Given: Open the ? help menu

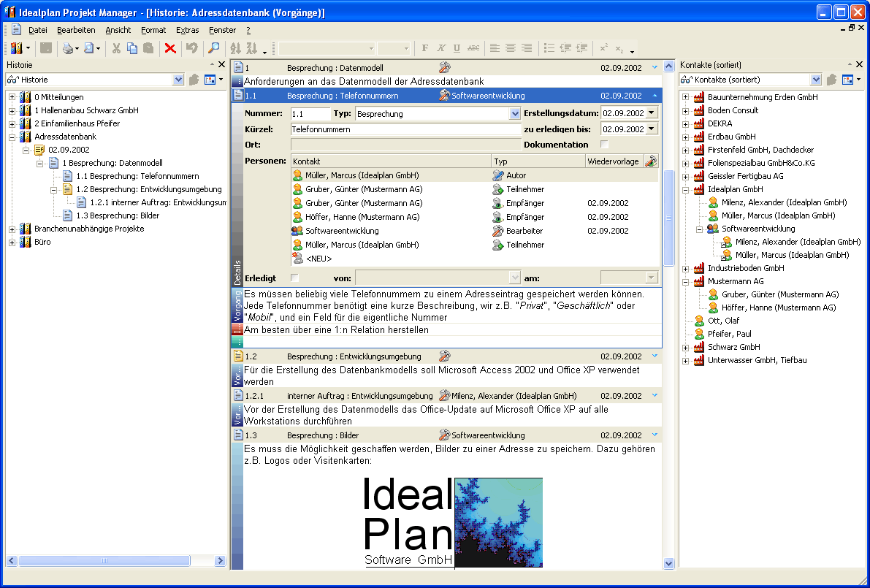Looking at the screenshot, I should (248, 30).
